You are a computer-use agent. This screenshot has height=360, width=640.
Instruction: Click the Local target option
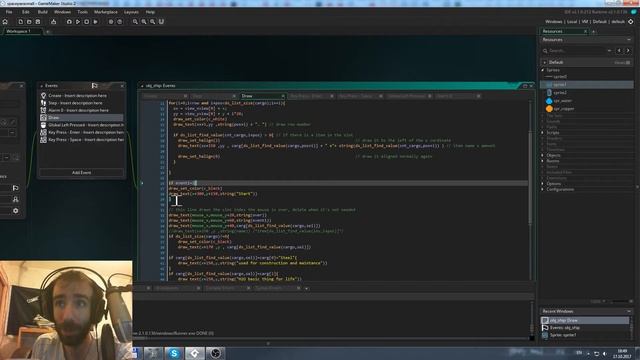[572, 22]
